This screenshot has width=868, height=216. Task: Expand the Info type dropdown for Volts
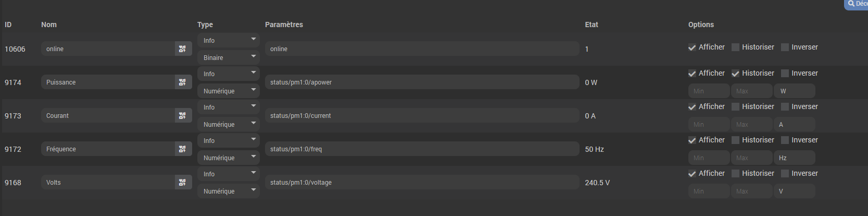tap(228, 174)
